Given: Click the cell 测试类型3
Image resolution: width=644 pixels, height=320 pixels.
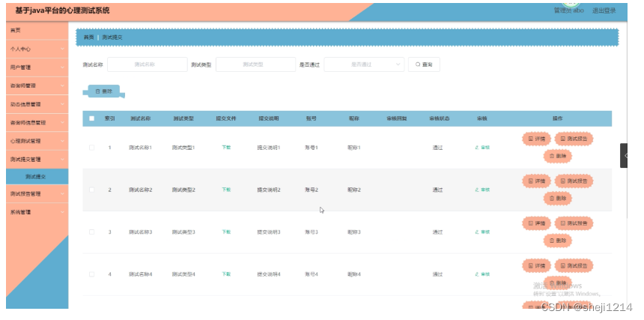Looking at the screenshot, I should (x=183, y=232).
